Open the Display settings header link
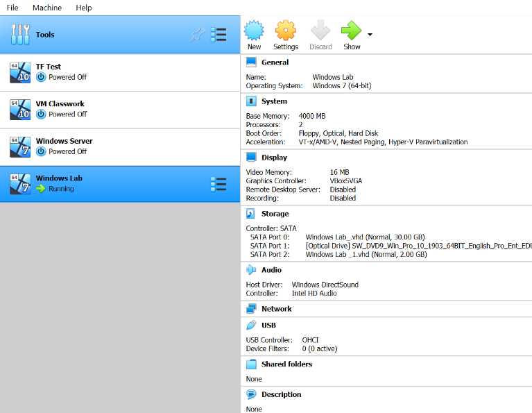This screenshot has height=413, width=532. pos(274,158)
